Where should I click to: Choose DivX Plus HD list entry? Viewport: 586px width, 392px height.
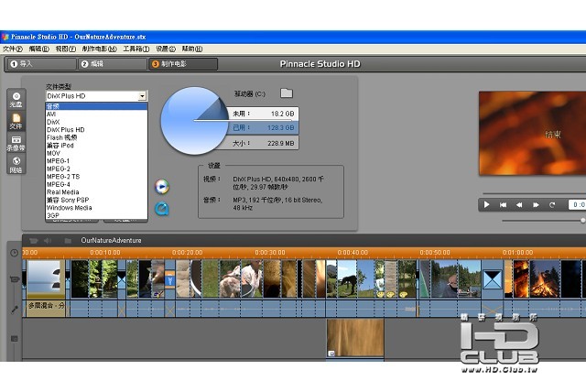click(x=96, y=130)
